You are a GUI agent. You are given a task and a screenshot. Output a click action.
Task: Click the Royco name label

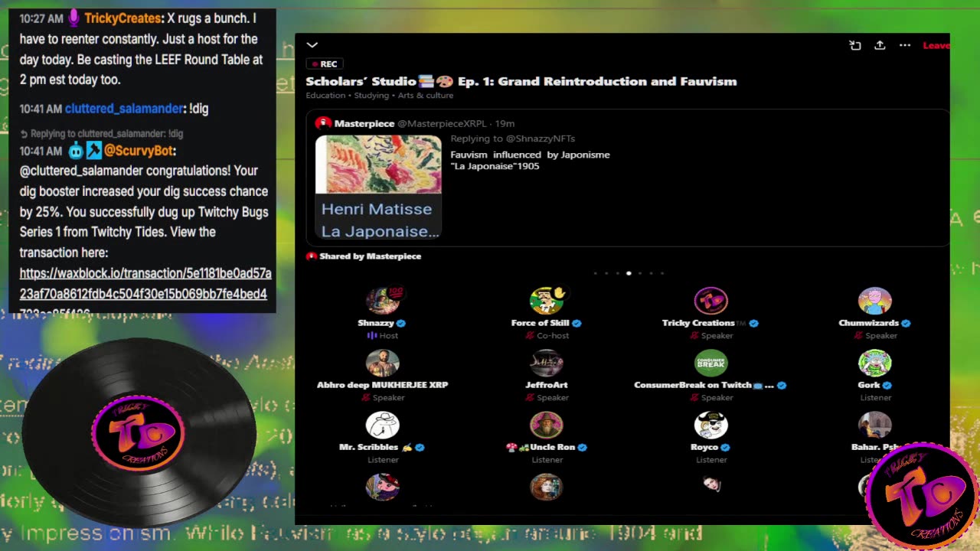[x=704, y=447]
